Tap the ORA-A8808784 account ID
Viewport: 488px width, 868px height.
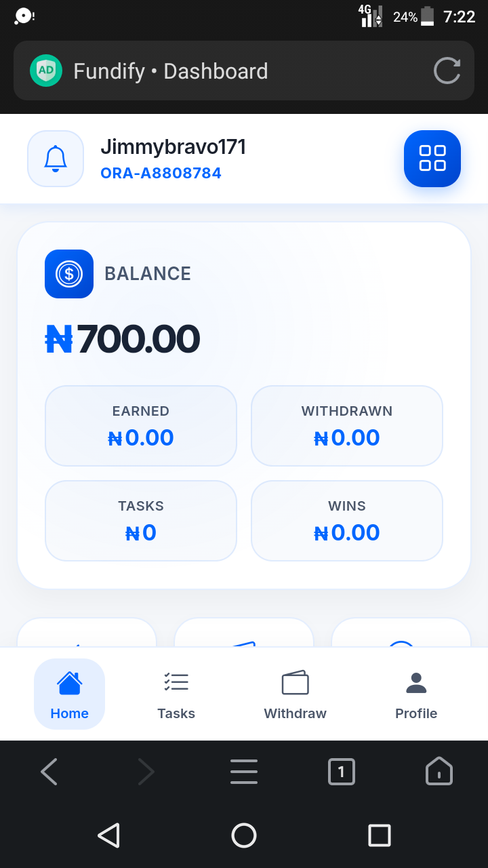[161, 174]
